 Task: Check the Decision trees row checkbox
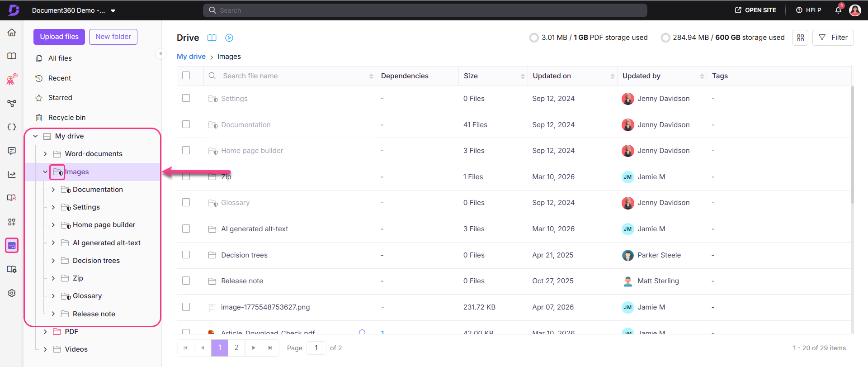click(186, 255)
